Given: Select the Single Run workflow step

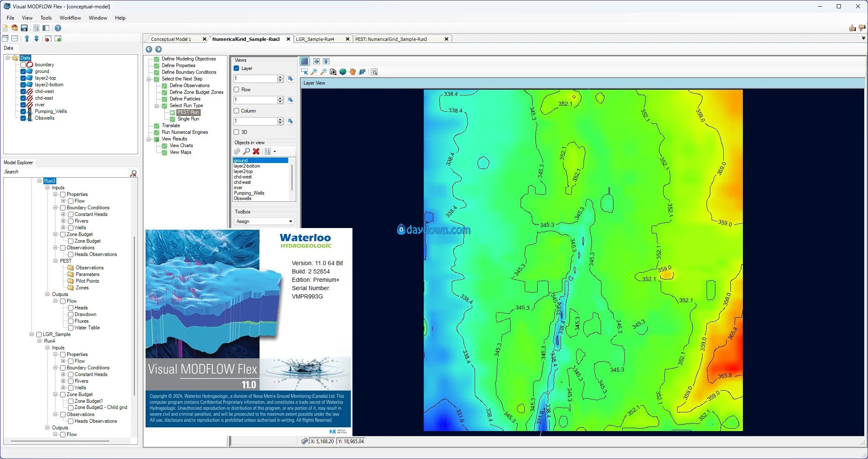Looking at the screenshot, I should click(188, 119).
